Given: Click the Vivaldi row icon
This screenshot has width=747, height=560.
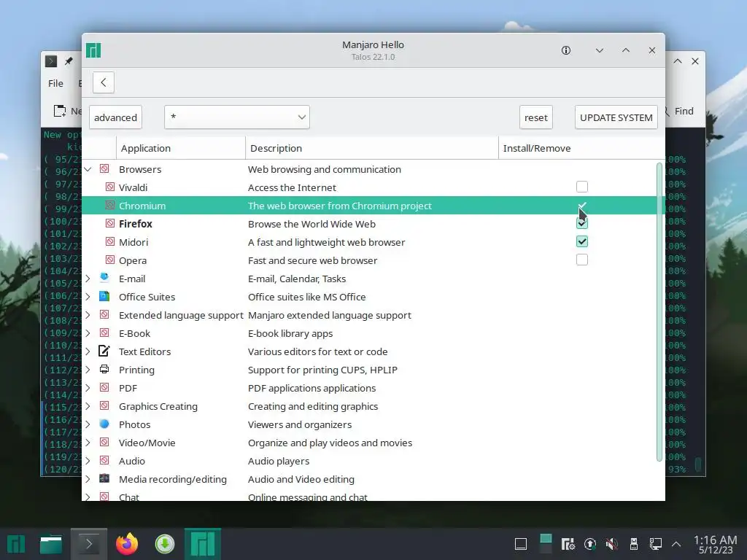Looking at the screenshot, I should (110, 187).
